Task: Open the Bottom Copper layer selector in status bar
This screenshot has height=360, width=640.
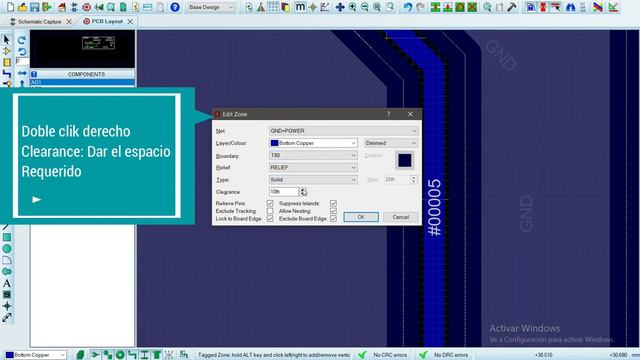Action: (36, 355)
